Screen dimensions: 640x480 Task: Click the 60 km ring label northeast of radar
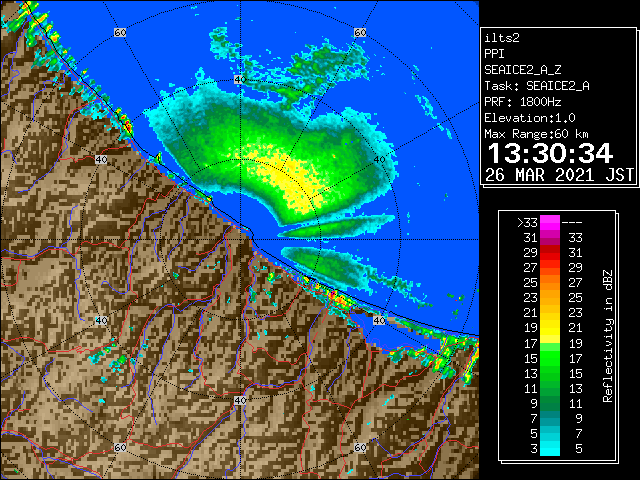tap(360, 32)
